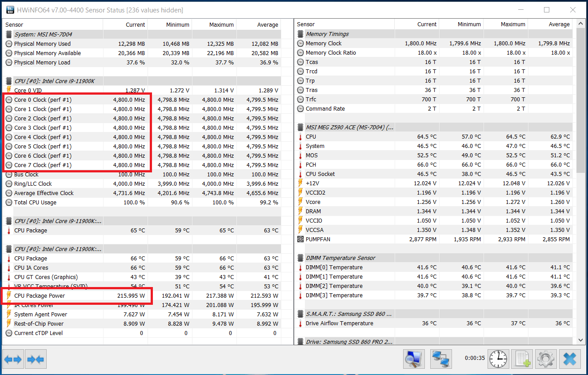Select the Rest-of-Chip Power row
The image size is (588, 375).
tap(142, 323)
